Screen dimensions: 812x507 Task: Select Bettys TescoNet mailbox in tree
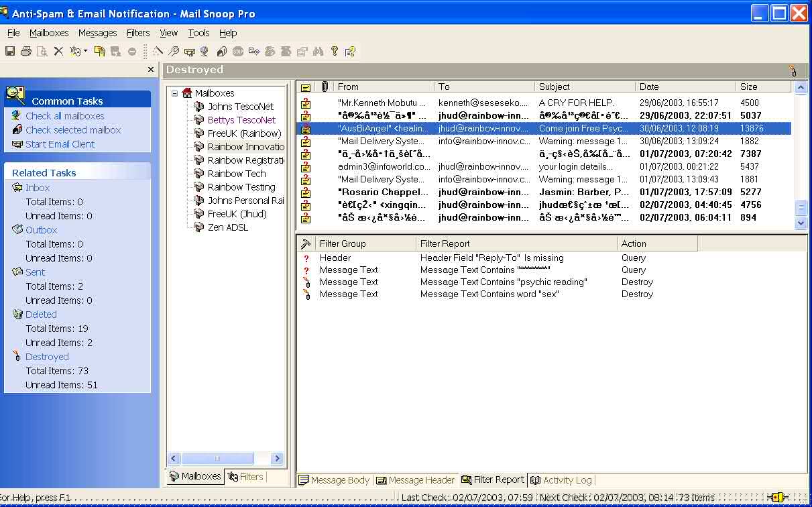(x=241, y=120)
